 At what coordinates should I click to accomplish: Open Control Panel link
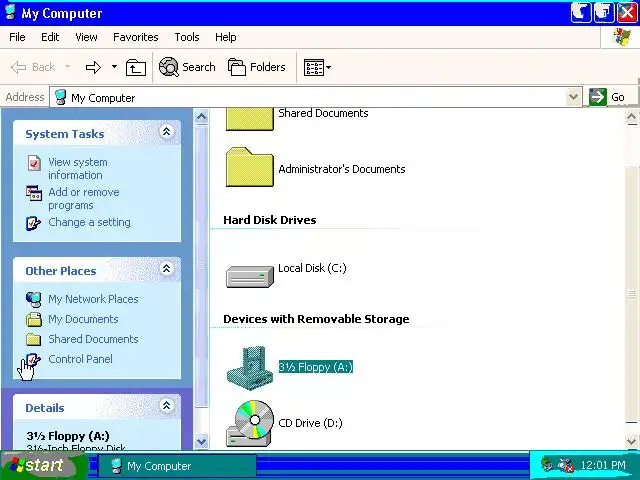[x=80, y=359]
